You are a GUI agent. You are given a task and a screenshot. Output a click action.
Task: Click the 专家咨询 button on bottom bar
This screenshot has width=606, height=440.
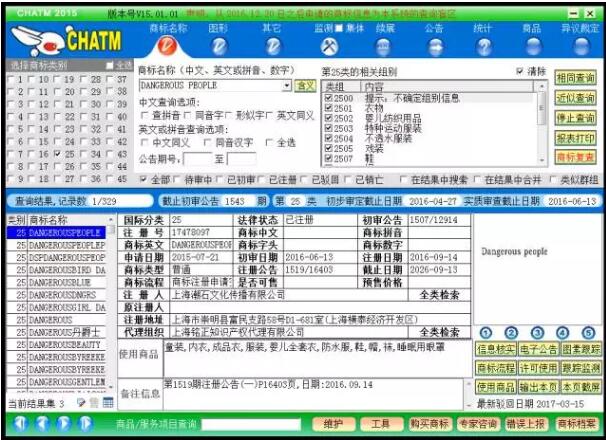point(472,424)
